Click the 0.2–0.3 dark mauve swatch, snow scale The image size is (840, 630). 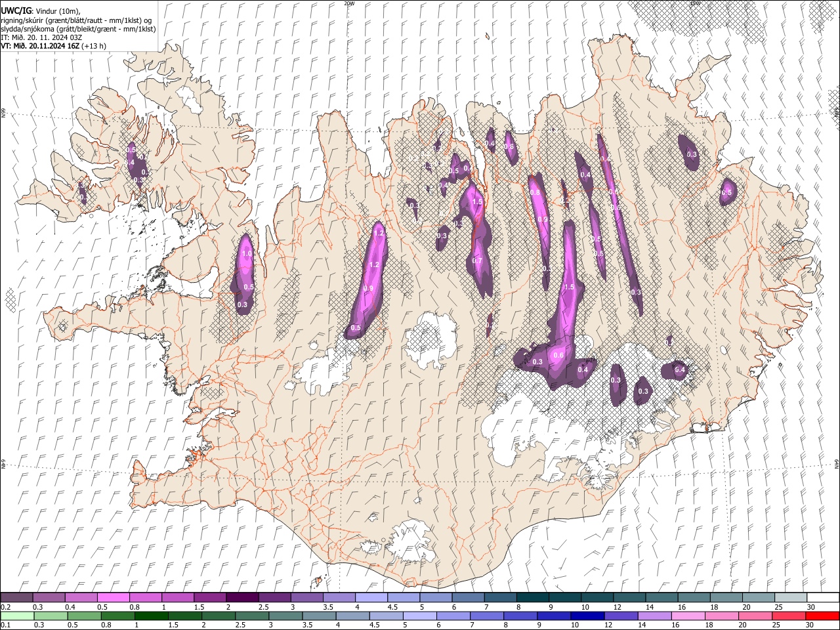tap(16, 597)
